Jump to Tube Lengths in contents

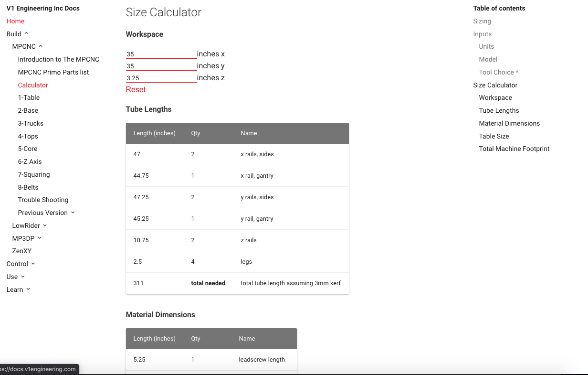coord(499,110)
